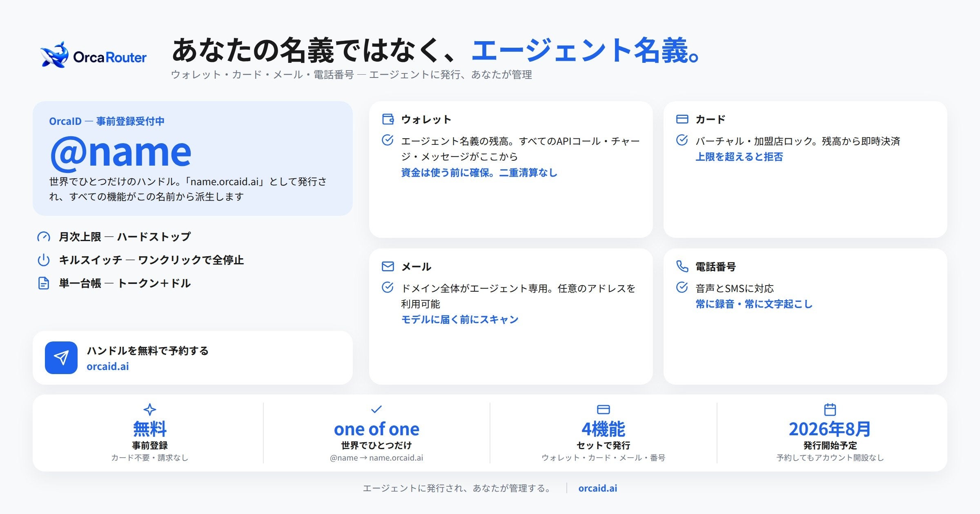
Task: Click the gauge icon beside 月次上限
Action: [x=44, y=237]
